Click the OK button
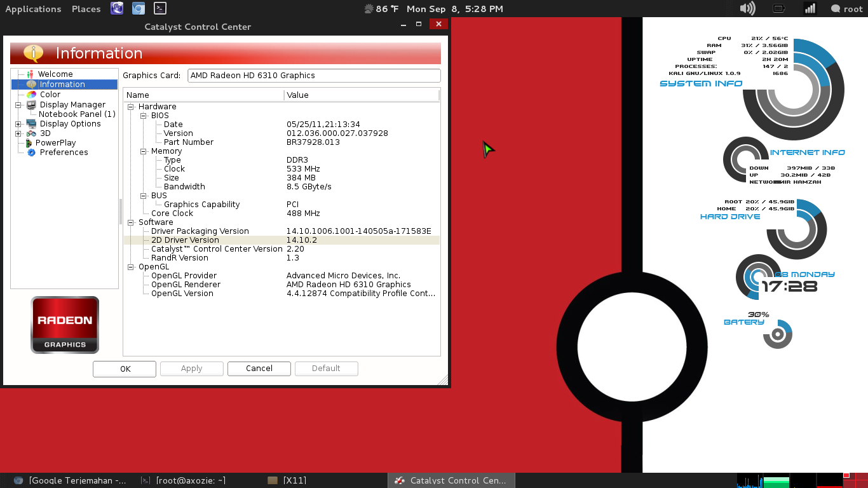Screen dimensions: 868x488 coord(124,369)
